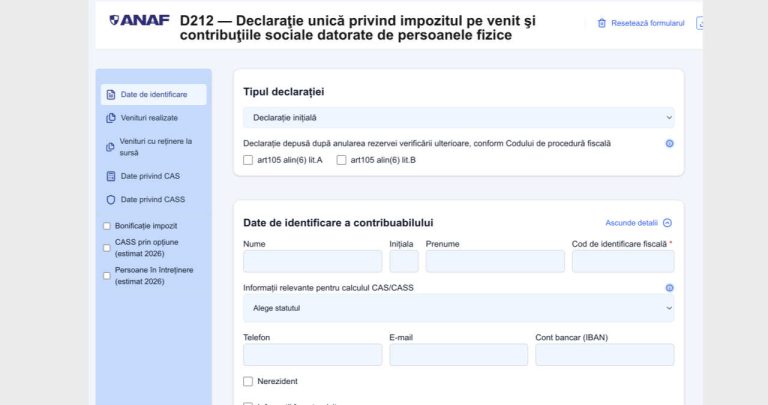
Task: Open the Alege statutul dropdown
Action: point(458,308)
